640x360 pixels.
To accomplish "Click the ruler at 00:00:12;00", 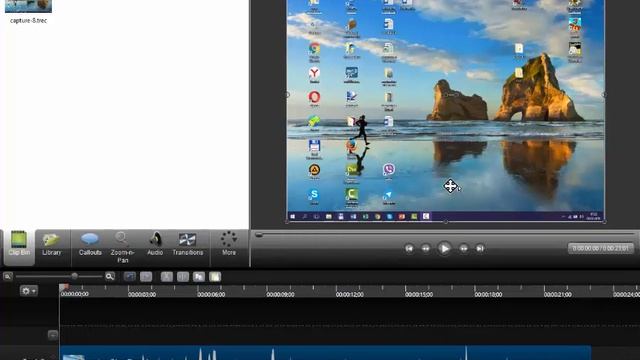I will [x=350, y=294].
